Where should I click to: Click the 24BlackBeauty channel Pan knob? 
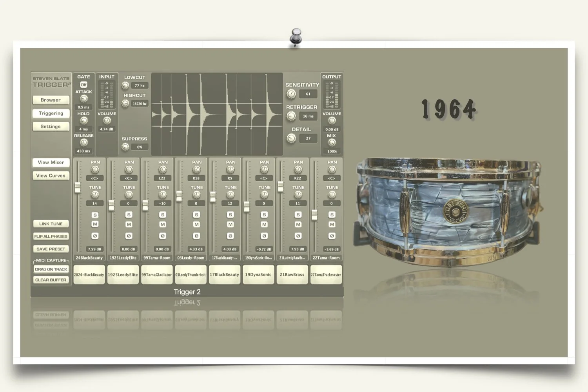[95, 170]
